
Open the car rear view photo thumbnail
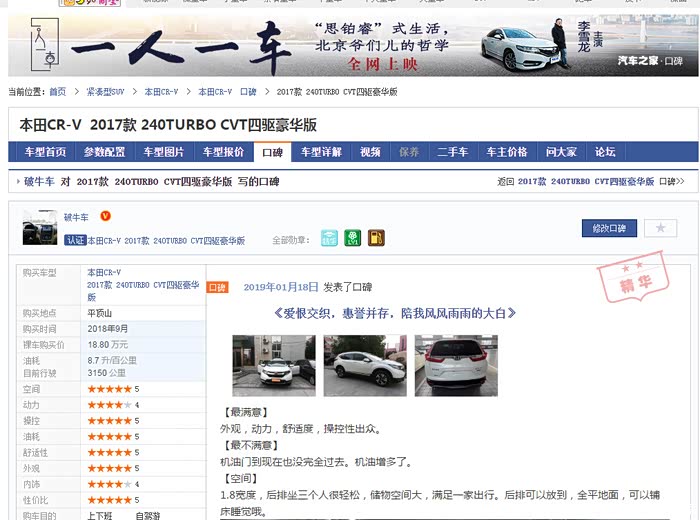[456, 365]
